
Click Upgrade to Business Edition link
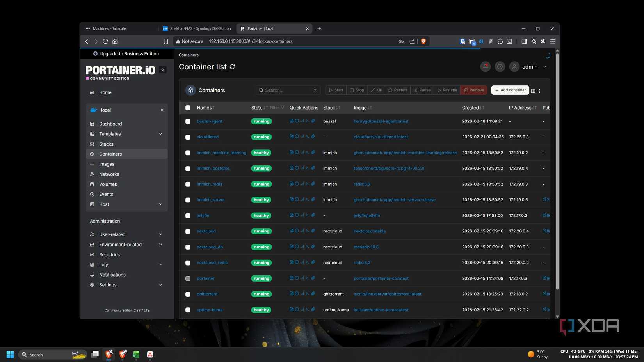pyautogui.click(x=126, y=54)
